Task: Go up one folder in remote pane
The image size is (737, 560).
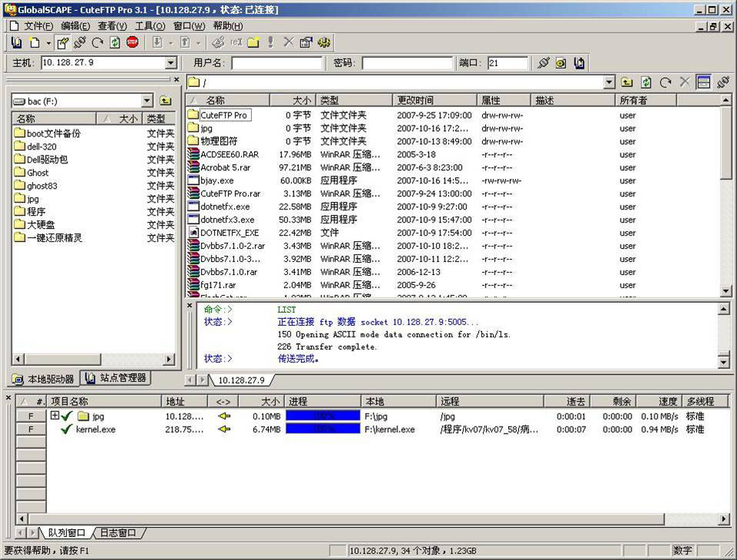Action: pos(628,82)
